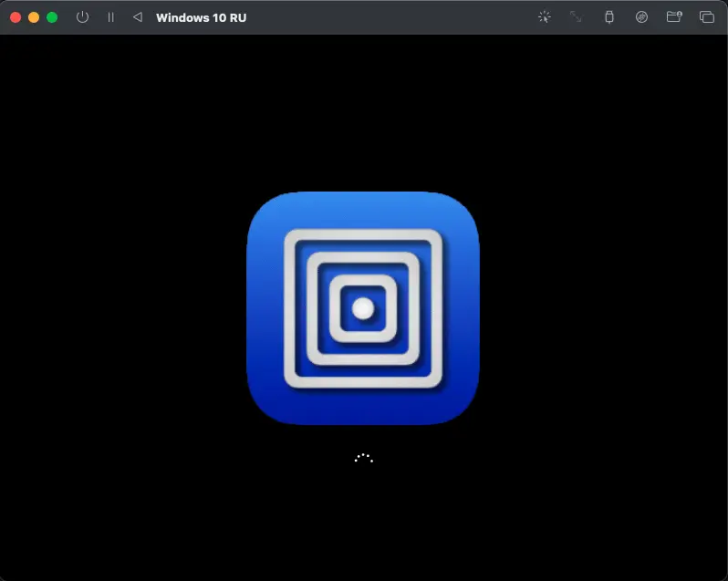Close the Windows 10 RU window
Viewport: 728px width, 581px height.
point(16,17)
